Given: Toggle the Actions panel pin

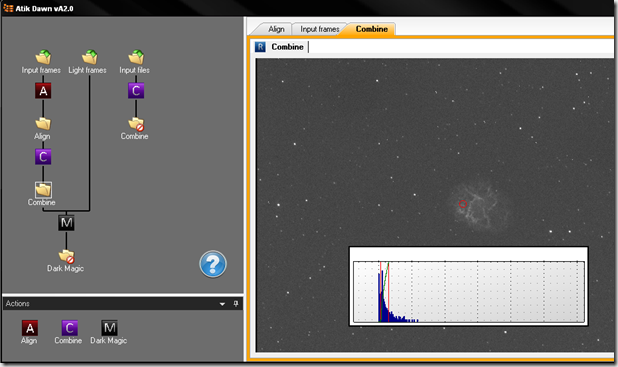Looking at the screenshot, I should point(236,304).
